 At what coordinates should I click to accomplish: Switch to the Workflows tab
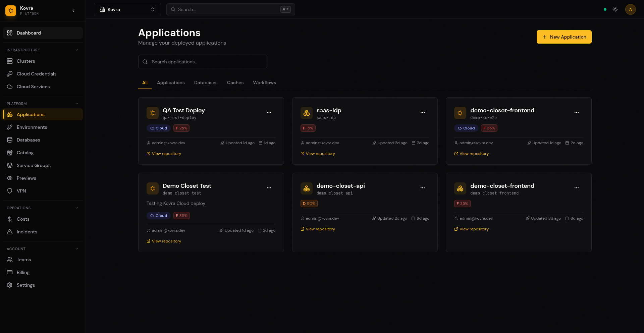265,82
